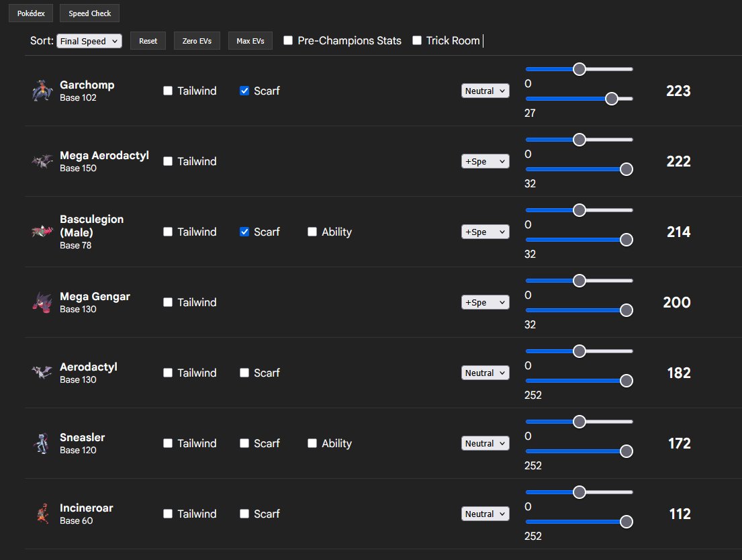Check Tailwind for Mega Gengar
The width and height of the screenshot is (742, 560).
pyautogui.click(x=168, y=302)
